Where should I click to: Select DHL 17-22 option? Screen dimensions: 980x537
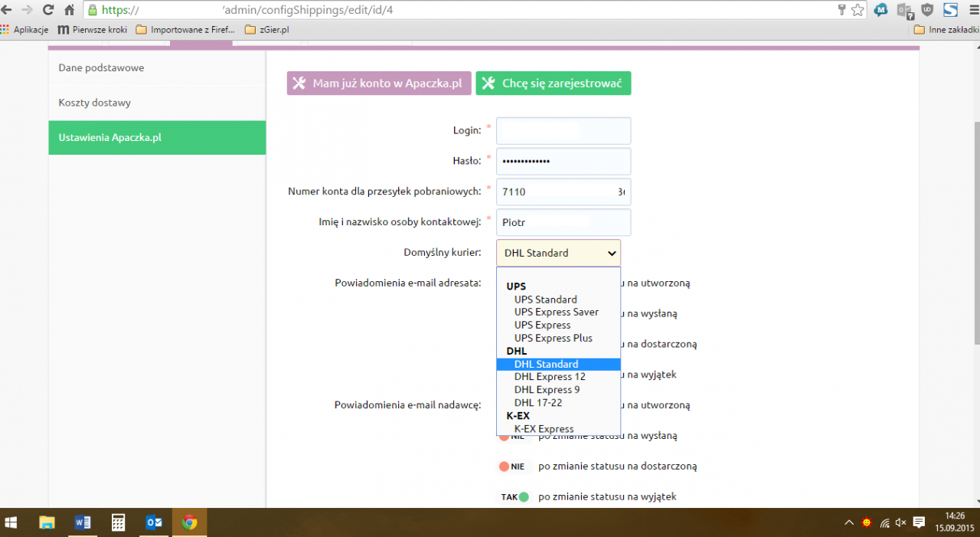(x=540, y=403)
